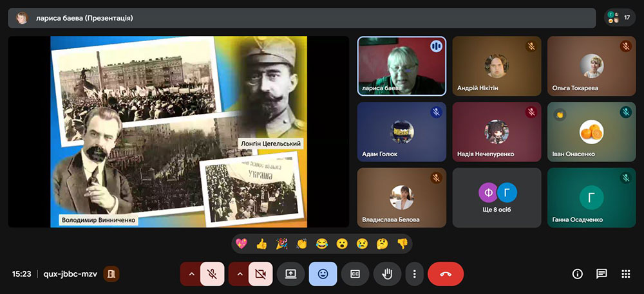The image size is (644, 294).
Task: Send the sparkling heart reaction
Action: click(241, 244)
